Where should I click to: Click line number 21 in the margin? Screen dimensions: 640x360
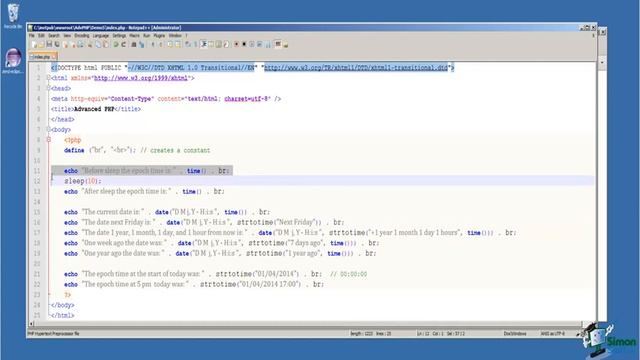click(37, 274)
